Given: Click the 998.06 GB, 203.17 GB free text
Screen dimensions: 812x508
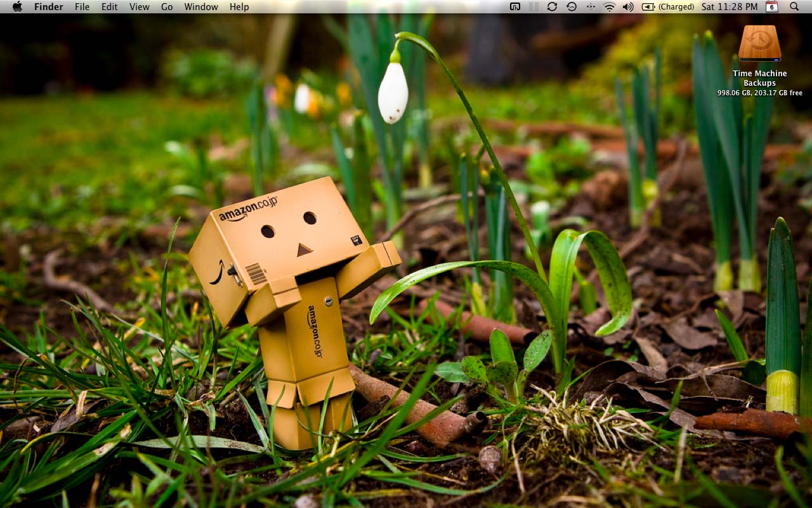Looking at the screenshot, I should (760, 93).
